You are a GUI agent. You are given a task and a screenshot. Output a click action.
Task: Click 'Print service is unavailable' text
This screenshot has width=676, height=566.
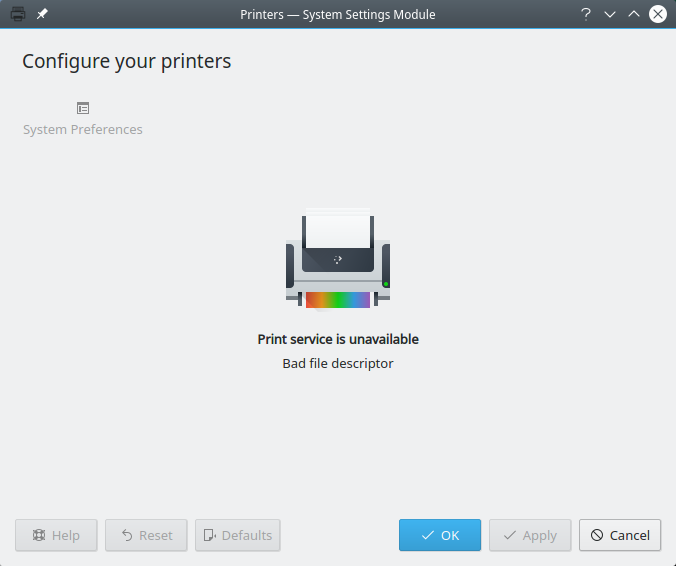[x=338, y=339]
